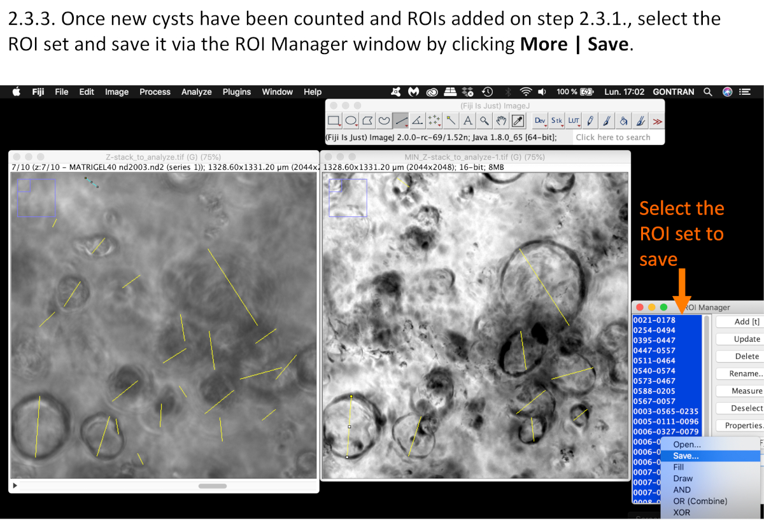Screen dimensions: 764x532
Task: Open the Wi-Fi status menu
Action: [x=526, y=92]
